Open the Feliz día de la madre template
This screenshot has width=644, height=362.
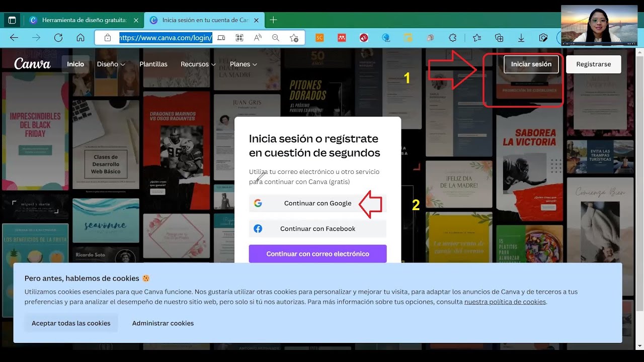[x=459, y=183]
